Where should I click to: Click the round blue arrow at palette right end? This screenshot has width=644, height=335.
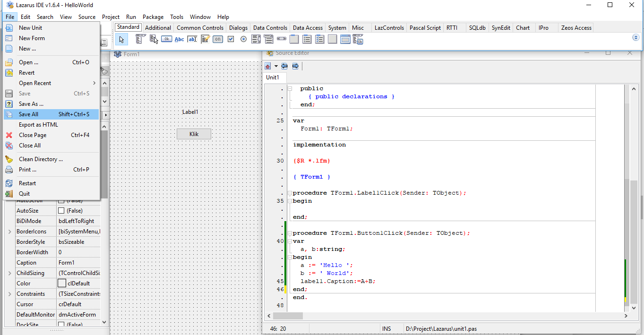tap(635, 37)
